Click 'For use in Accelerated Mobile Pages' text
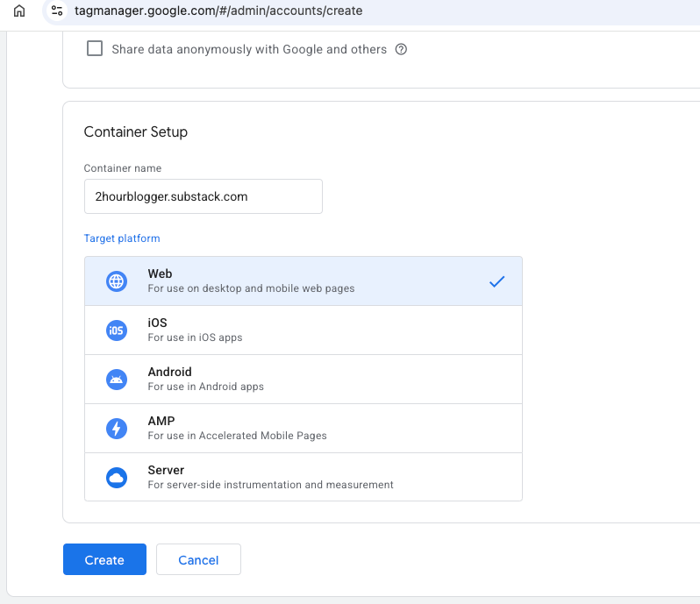Viewport: 700px width, 604px height. [238, 436]
